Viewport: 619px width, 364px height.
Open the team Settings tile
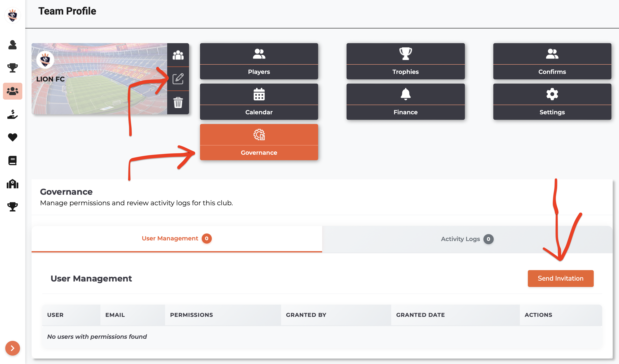coord(552,102)
